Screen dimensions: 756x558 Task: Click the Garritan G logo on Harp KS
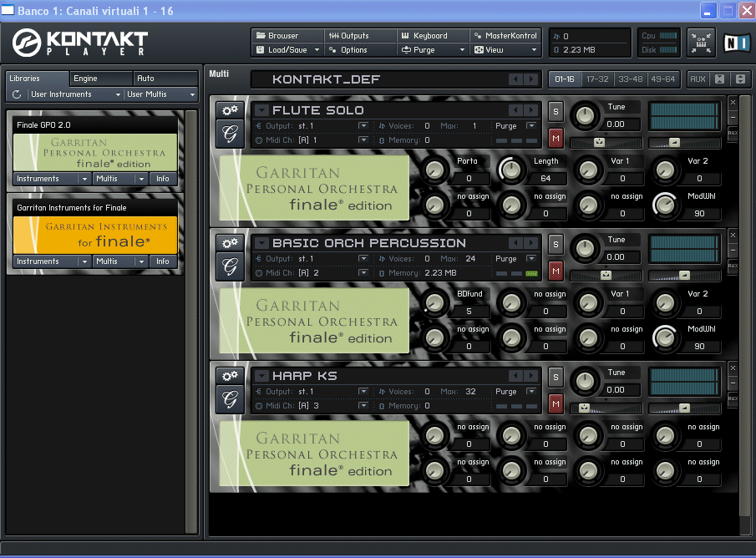pyautogui.click(x=230, y=399)
